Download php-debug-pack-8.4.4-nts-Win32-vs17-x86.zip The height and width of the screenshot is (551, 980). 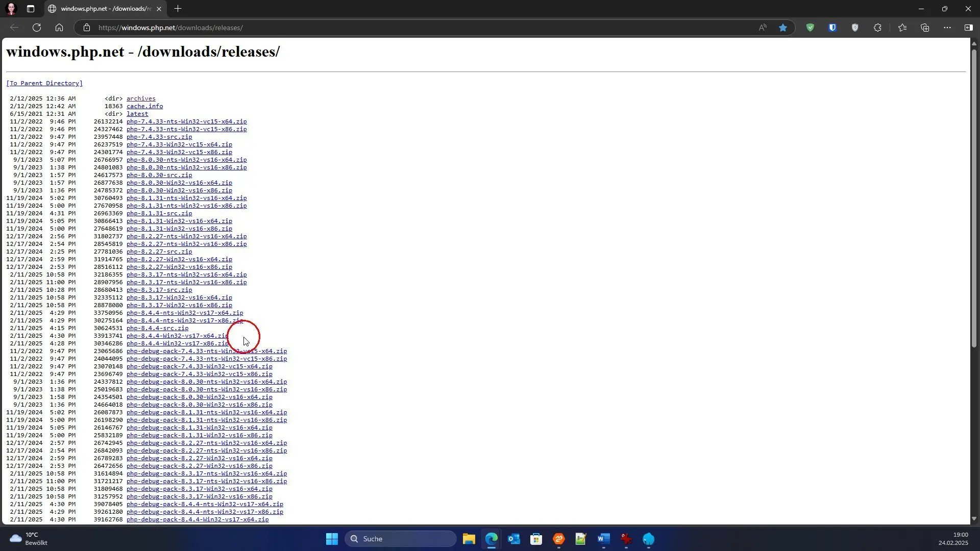tap(205, 512)
